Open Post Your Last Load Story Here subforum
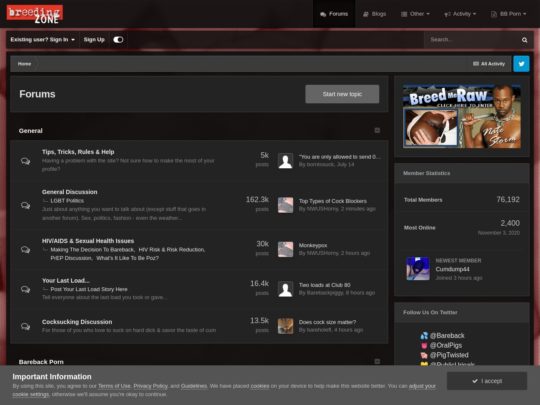 pyautogui.click(x=89, y=289)
